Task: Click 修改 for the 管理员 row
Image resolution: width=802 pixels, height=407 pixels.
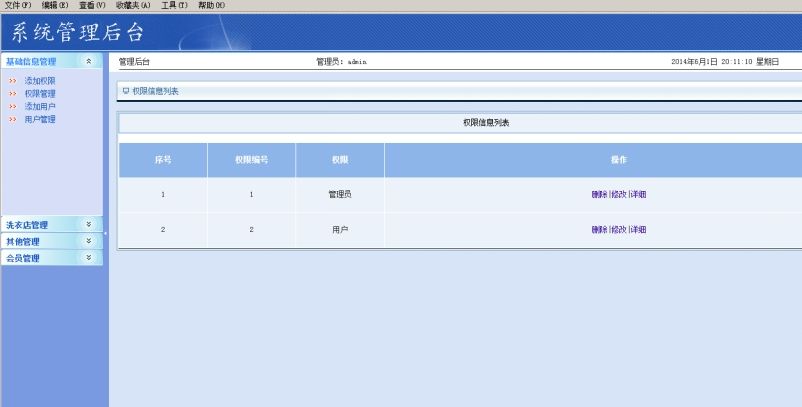Action: point(619,194)
